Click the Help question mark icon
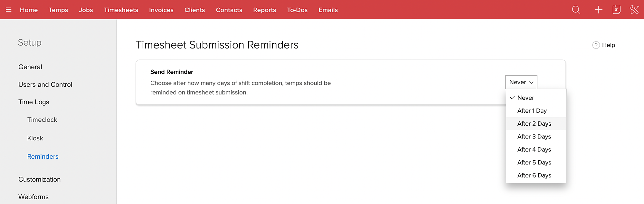644x204 pixels. [596, 45]
